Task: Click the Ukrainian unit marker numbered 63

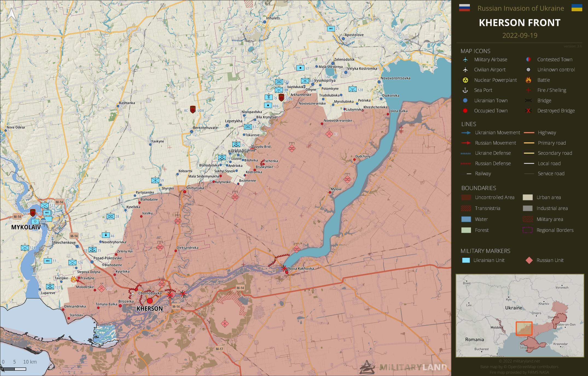Action: coord(248,127)
